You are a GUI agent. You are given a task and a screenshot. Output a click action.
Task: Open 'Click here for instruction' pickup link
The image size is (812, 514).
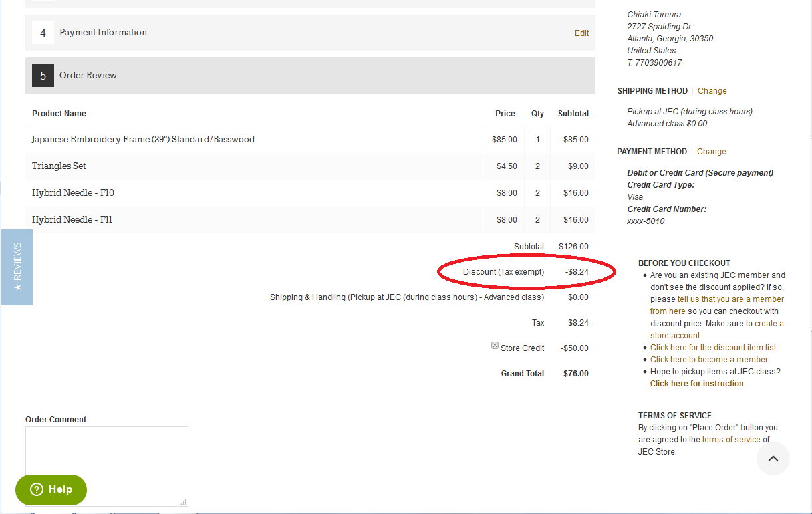[696, 384]
